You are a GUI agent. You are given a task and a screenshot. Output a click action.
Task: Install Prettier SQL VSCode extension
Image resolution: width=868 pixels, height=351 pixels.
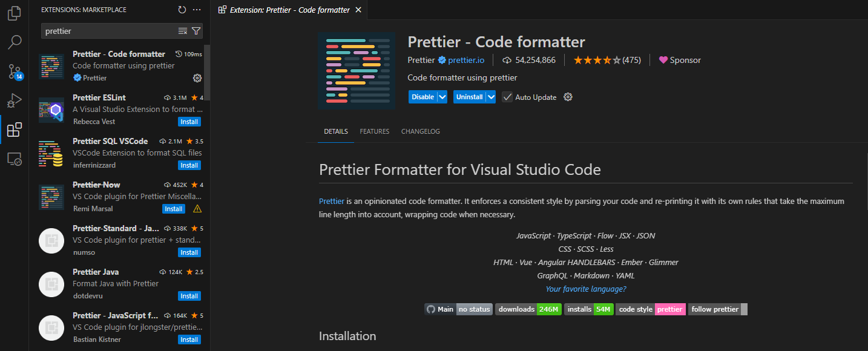[x=189, y=165]
